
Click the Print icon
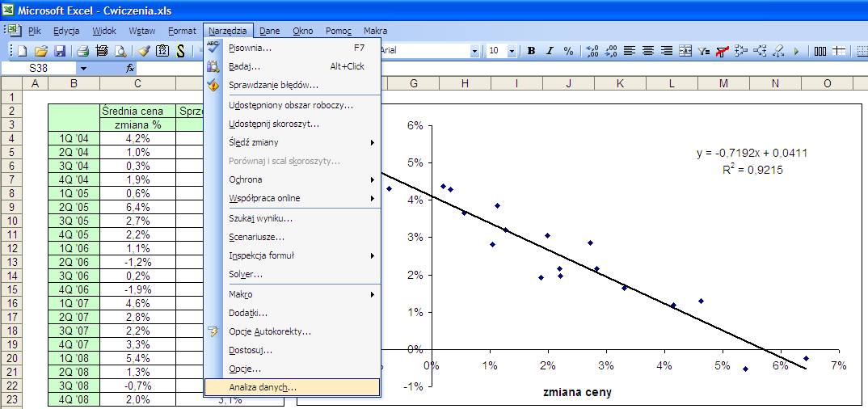point(83,51)
